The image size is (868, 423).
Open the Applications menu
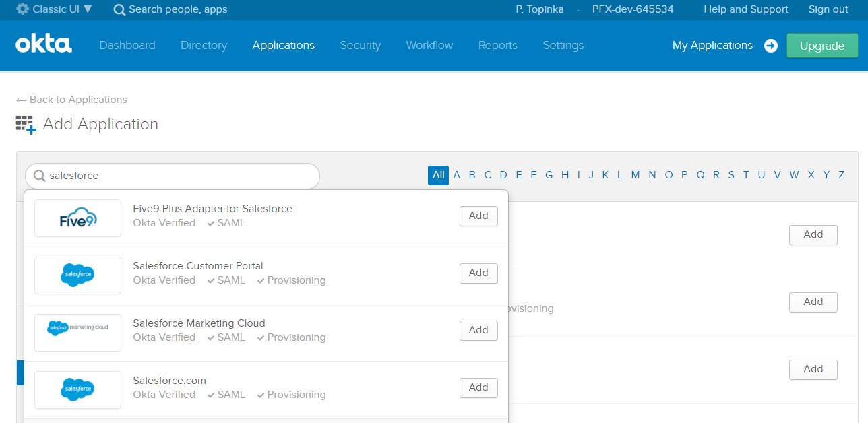283,46
